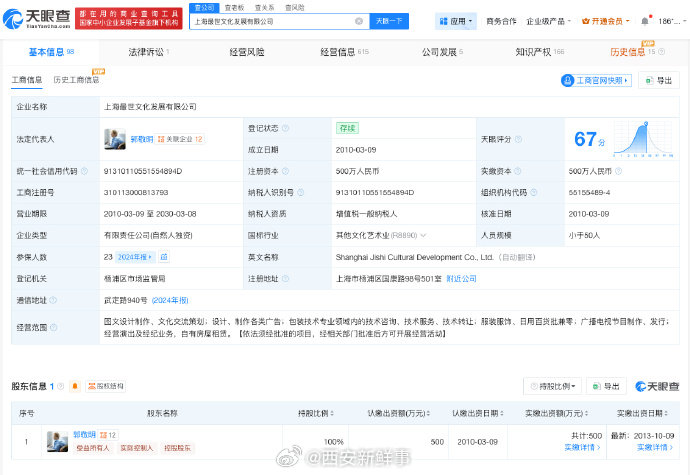Open the 基本信息 tab
This screenshot has width=690, height=475.
(51, 52)
